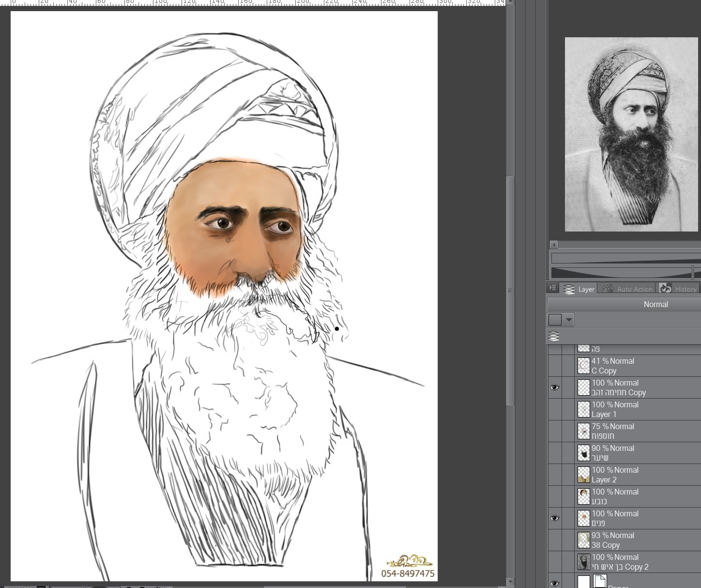The image size is (701, 588).
Task: Hide the Paper layer
Action: pos(555,583)
